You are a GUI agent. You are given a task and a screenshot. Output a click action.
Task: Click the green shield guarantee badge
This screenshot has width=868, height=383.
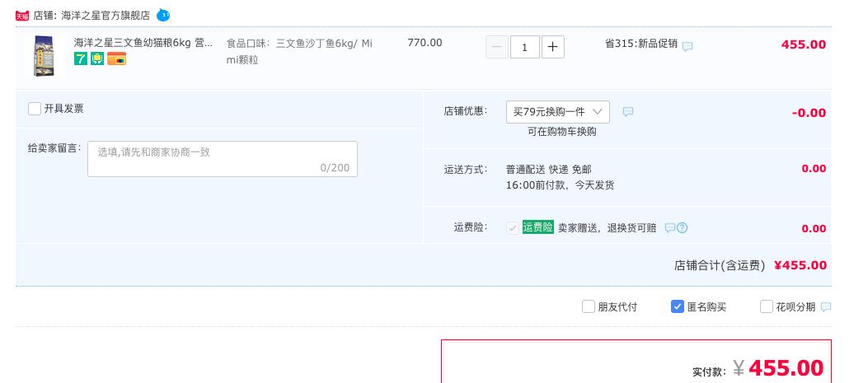coord(97,58)
